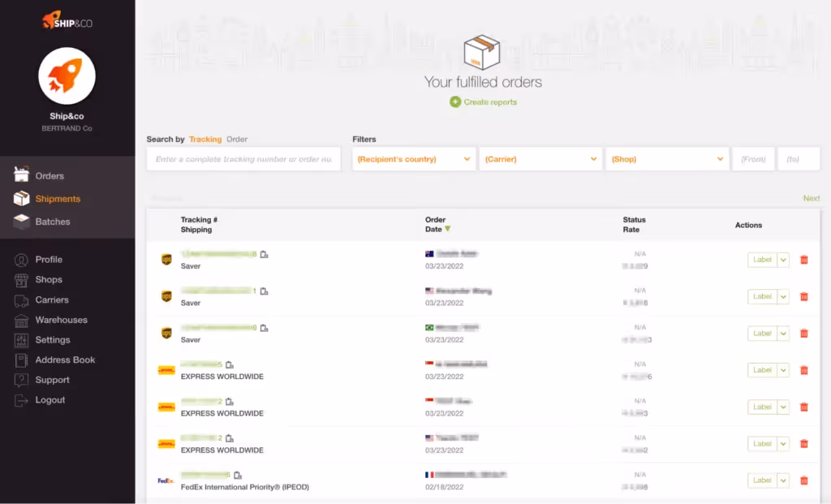Click the FedEx International Priority® (IPEOD) text
The image size is (831, 504).
pyautogui.click(x=245, y=487)
